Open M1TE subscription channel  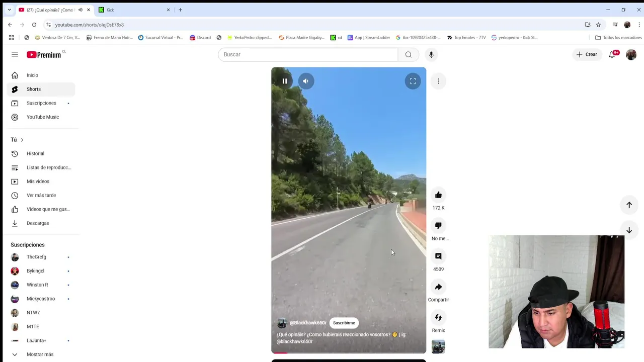(41, 327)
